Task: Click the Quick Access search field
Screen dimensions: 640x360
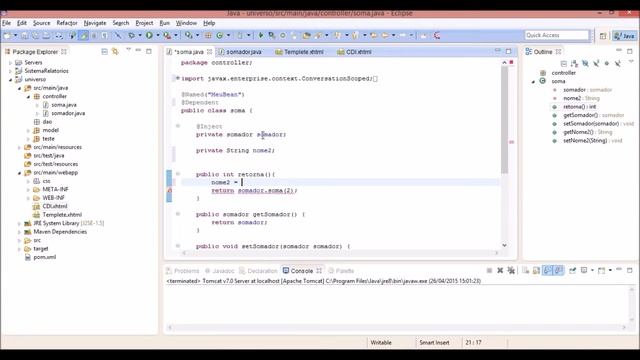Action: [557, 36]
